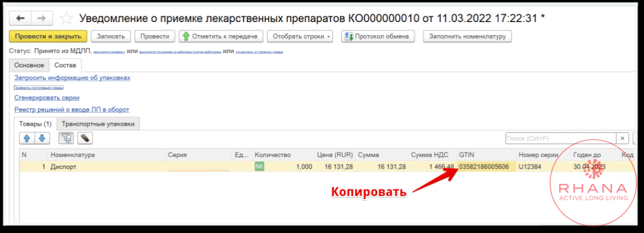Open the Отобрать строки dropdown
Viewport: 644px width, 233px height.
[300, 36]
